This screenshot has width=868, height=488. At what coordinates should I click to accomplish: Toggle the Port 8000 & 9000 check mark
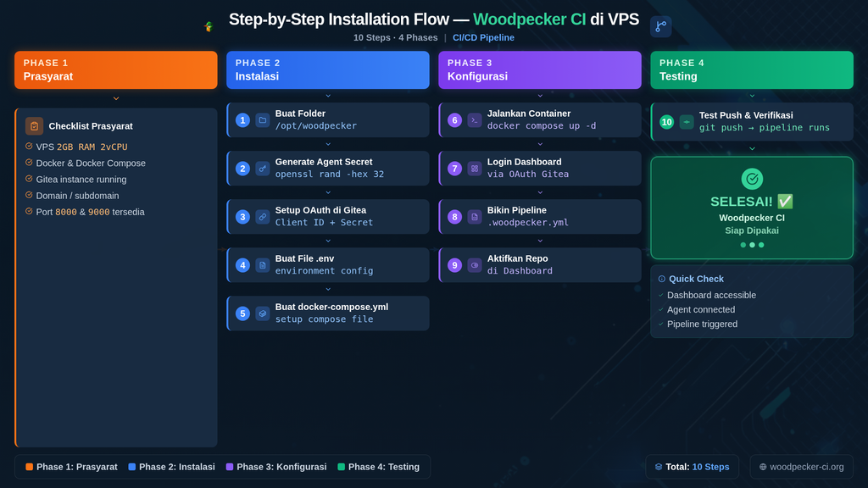[x=29, y=211]
